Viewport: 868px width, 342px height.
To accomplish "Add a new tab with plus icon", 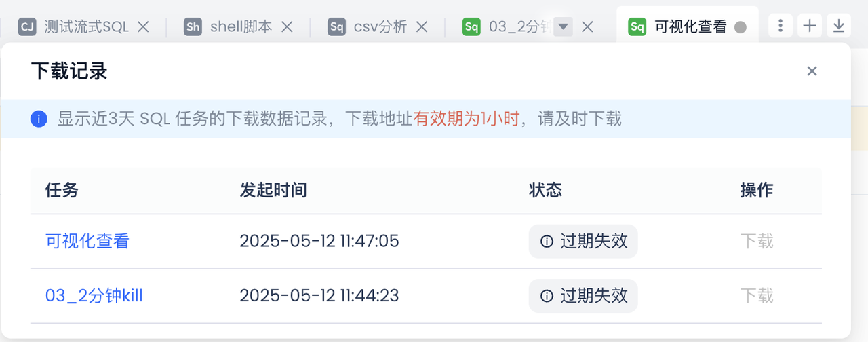I will point(810,26).
